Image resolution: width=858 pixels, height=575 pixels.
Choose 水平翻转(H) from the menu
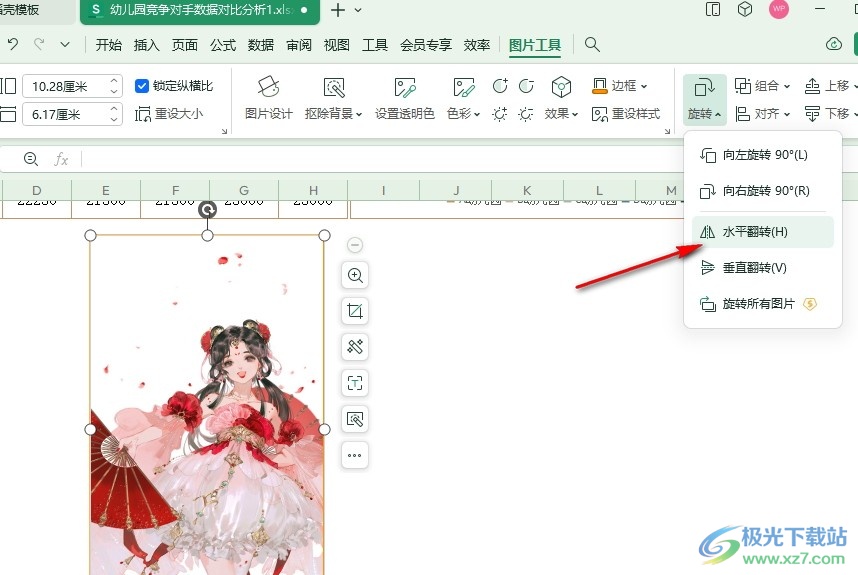(x=762, y=232)
